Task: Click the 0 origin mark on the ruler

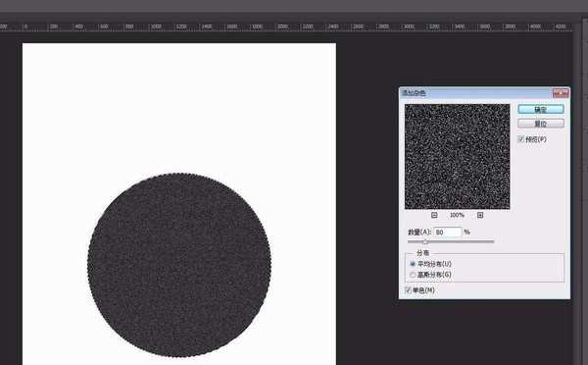Action: [x=25, y=26]
